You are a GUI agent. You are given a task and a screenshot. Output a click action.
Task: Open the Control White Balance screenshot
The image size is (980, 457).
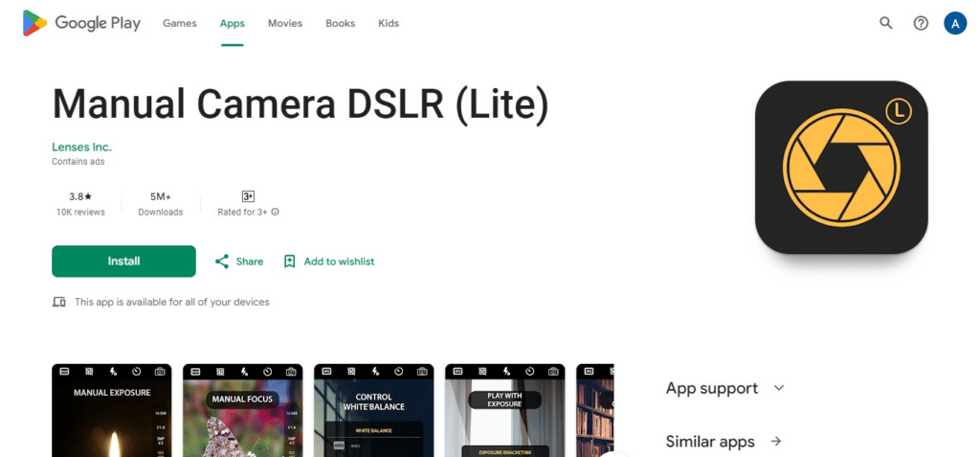tap(374, 411)
